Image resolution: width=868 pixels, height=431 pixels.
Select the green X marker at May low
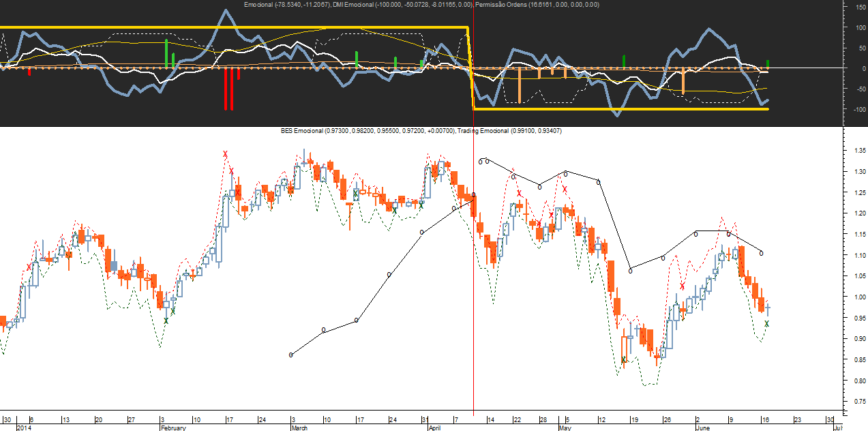623,359
